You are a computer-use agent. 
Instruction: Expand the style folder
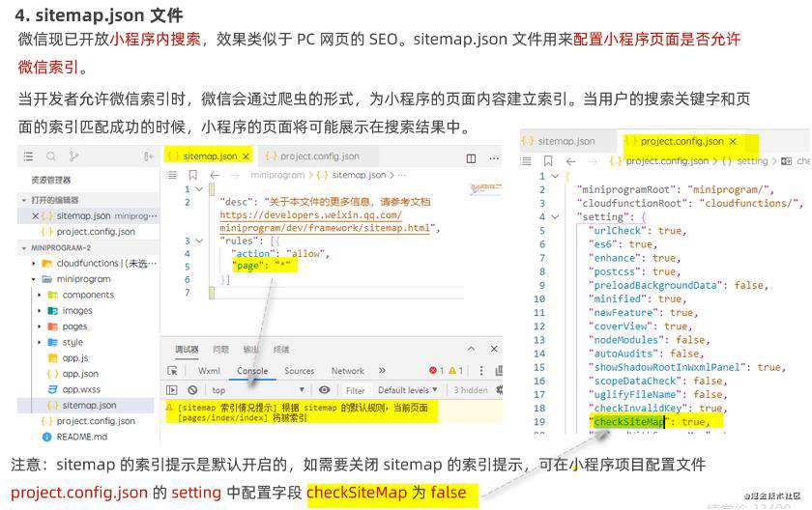pyautogui.click(x=40, y=342)
